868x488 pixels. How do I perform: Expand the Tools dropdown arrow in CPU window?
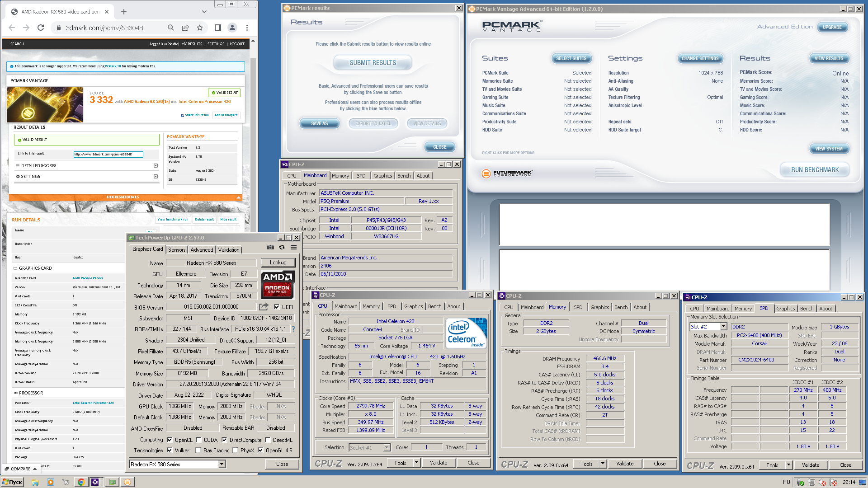point(417,463)
